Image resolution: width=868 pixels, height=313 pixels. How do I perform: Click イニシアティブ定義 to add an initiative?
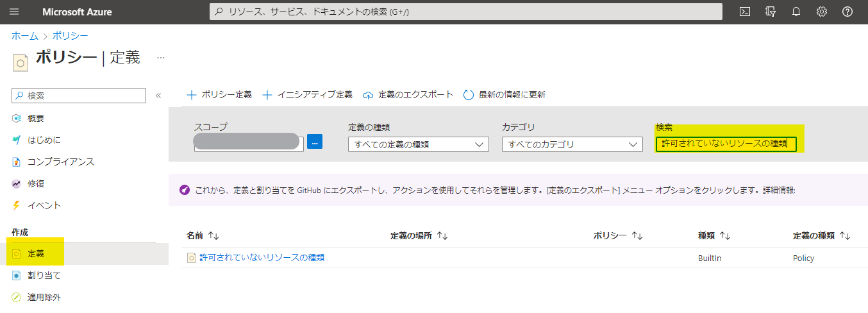coord(308,94)
